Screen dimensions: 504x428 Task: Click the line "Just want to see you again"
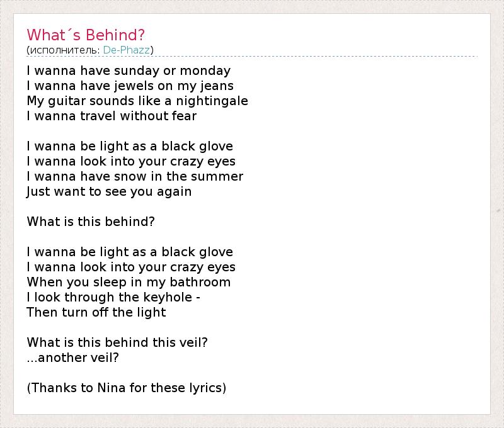point(109,191)
